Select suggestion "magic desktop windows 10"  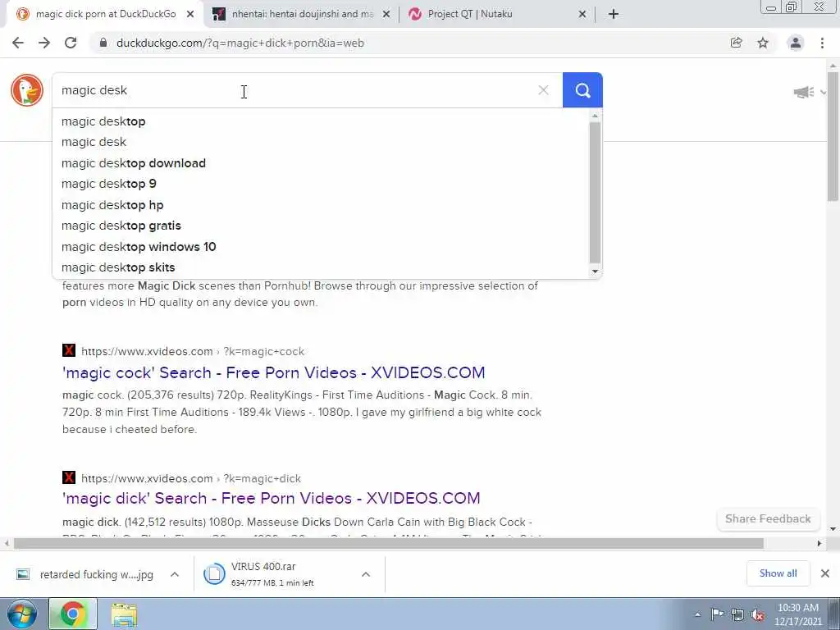coord(321,246)
